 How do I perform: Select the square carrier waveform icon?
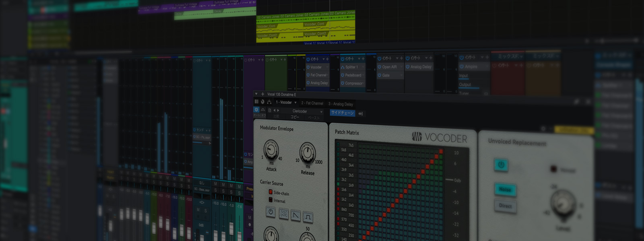308,217
